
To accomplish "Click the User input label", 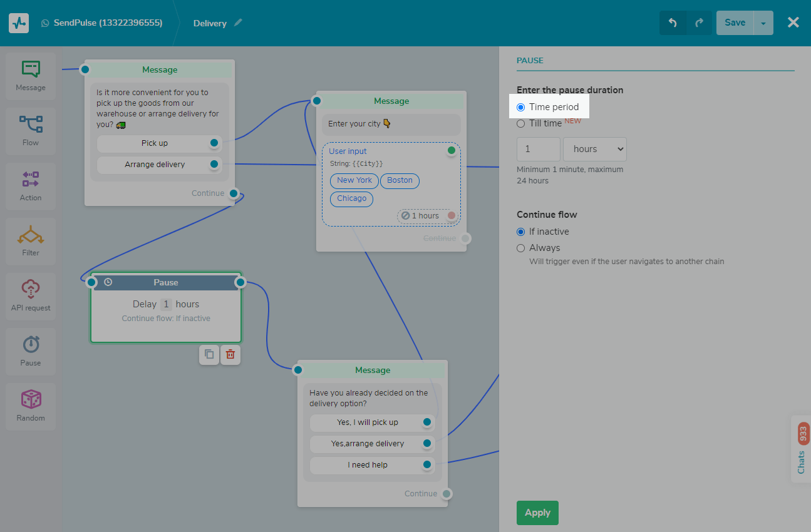I will [348, 151].
